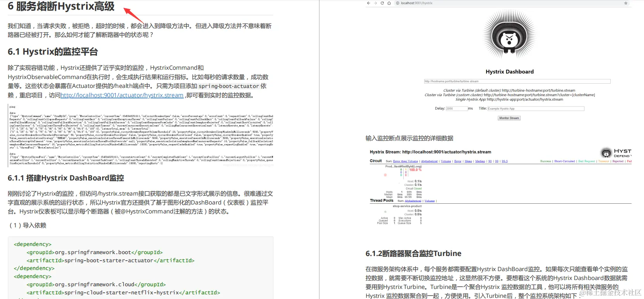The height and width of the screenshot is (299, 644).
Task: Click the Prod...findById(Long) circuit name
Action: click(x=403, y=166)
